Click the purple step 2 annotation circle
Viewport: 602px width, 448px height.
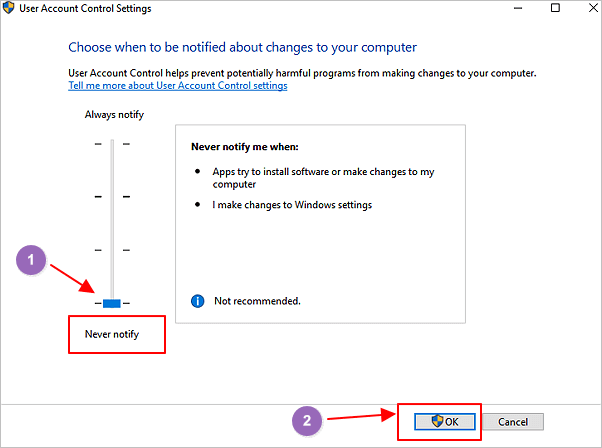(x=309, y=421)
